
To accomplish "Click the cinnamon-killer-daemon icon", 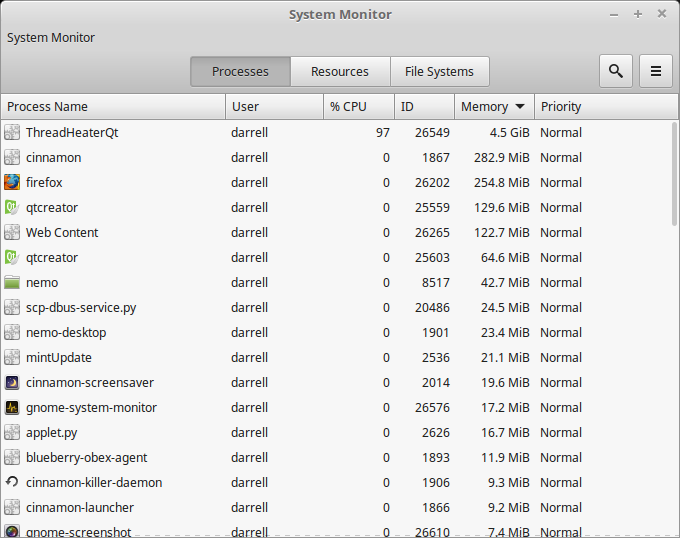I will pyautogui.click(x=12, y=482).
